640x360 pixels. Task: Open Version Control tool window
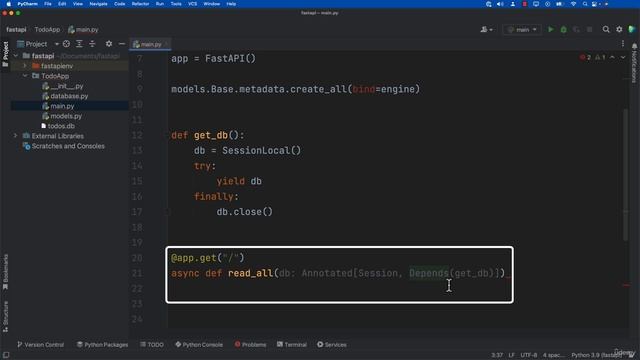pyautogui.click(x=40, y=345)
